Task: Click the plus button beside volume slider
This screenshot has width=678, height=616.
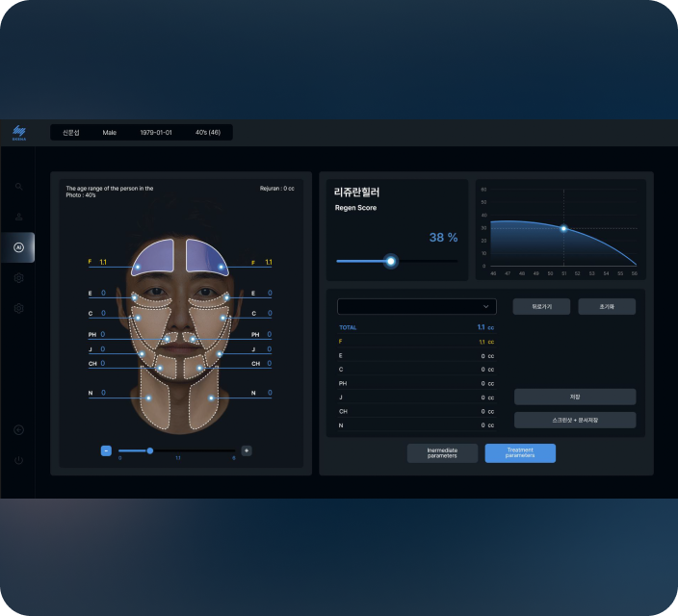Action: 247,450
